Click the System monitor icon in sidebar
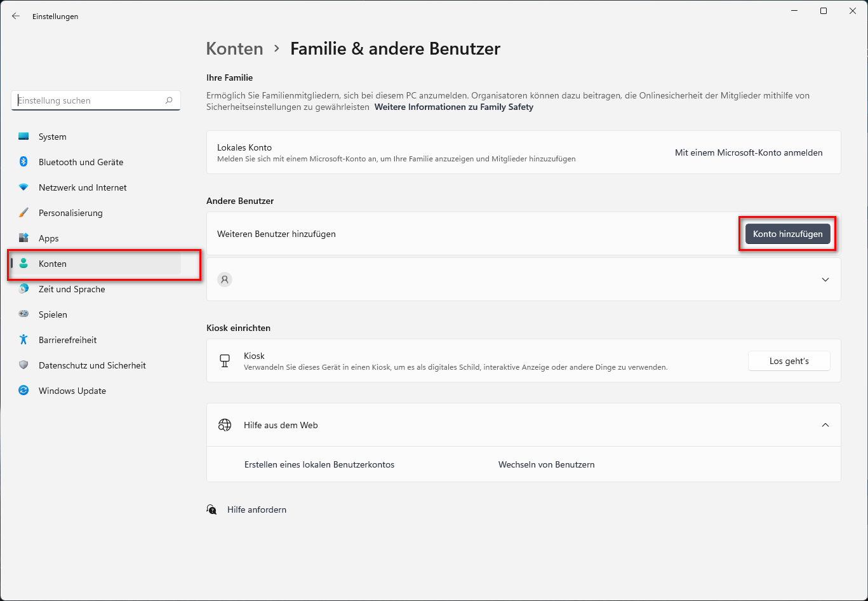868x601 pixels. (23, 137)
